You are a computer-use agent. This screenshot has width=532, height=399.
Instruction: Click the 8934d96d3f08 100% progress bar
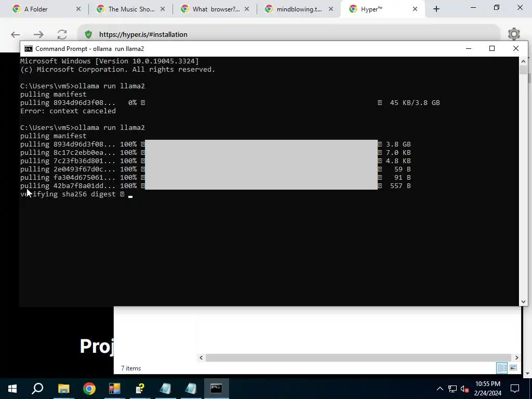coord(261,144)
